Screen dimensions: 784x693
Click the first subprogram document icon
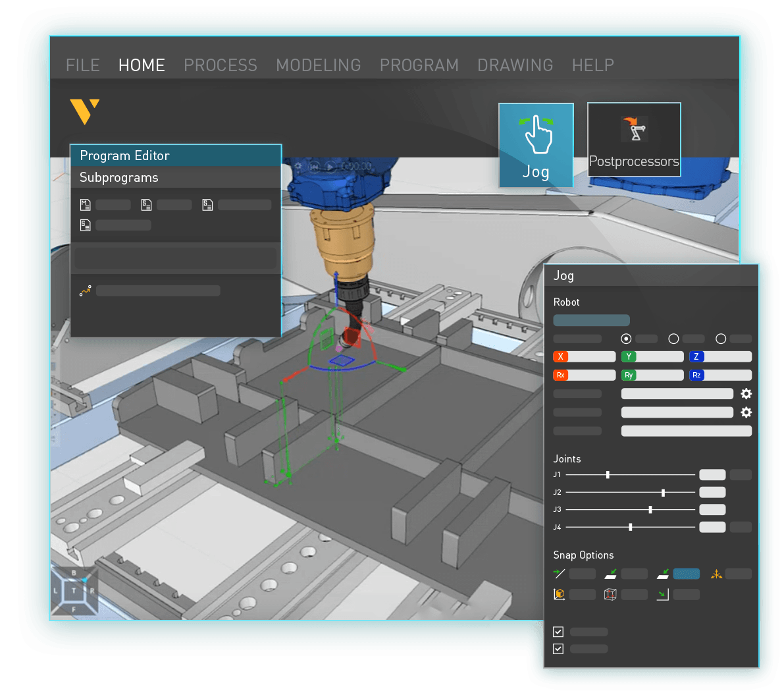pyautogui.click(x=147, y=204)
